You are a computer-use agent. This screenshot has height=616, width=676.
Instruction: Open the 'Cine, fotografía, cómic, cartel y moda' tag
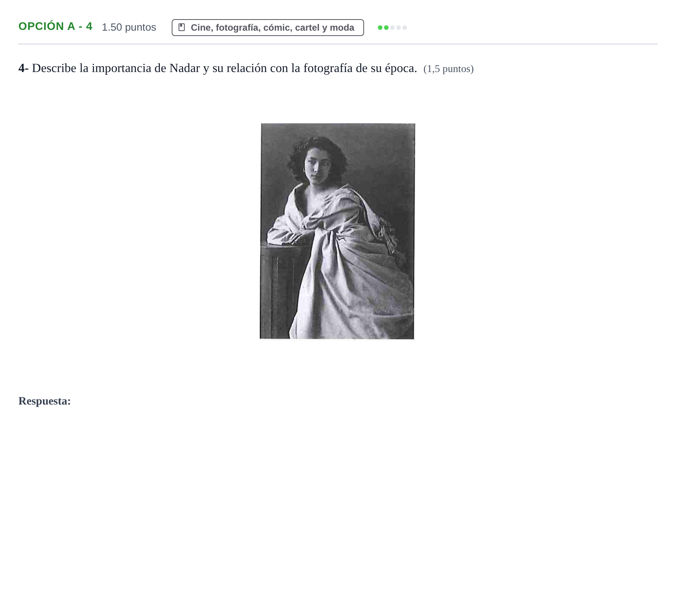pyautogui.click(x=267, y=28)
